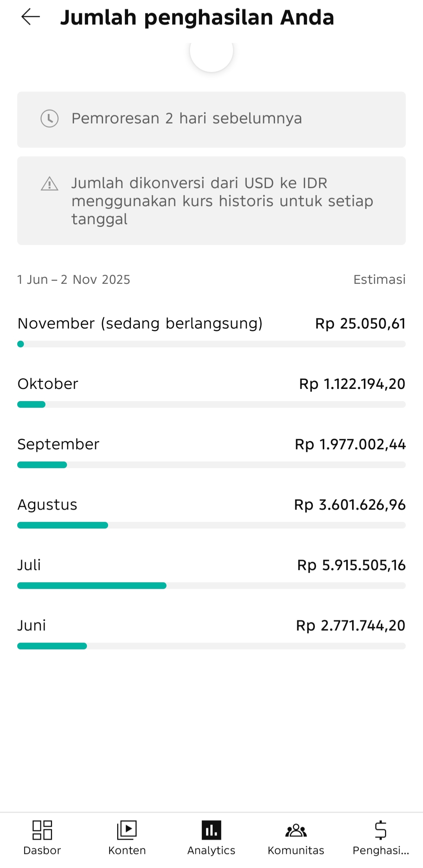Viewport: 423px width, 868px height.
Task: Select the Analytics bar chart icon
Action: pos(211,830)
